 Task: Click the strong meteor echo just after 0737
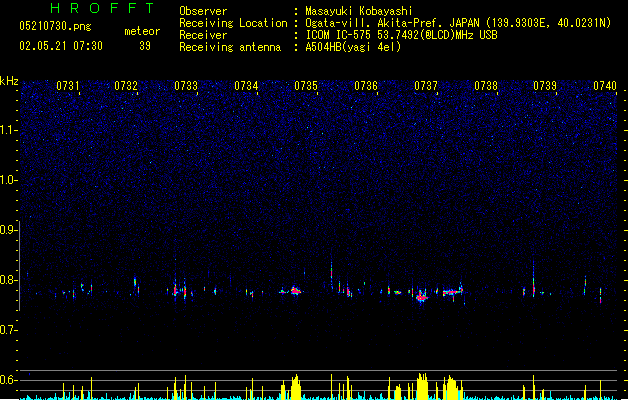click(422, 298)
